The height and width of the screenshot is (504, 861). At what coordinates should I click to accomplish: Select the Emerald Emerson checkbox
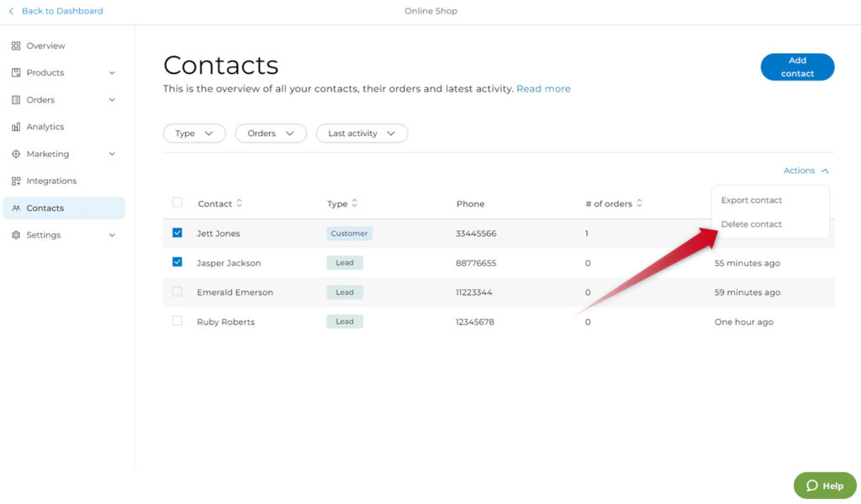pos(177,291)
